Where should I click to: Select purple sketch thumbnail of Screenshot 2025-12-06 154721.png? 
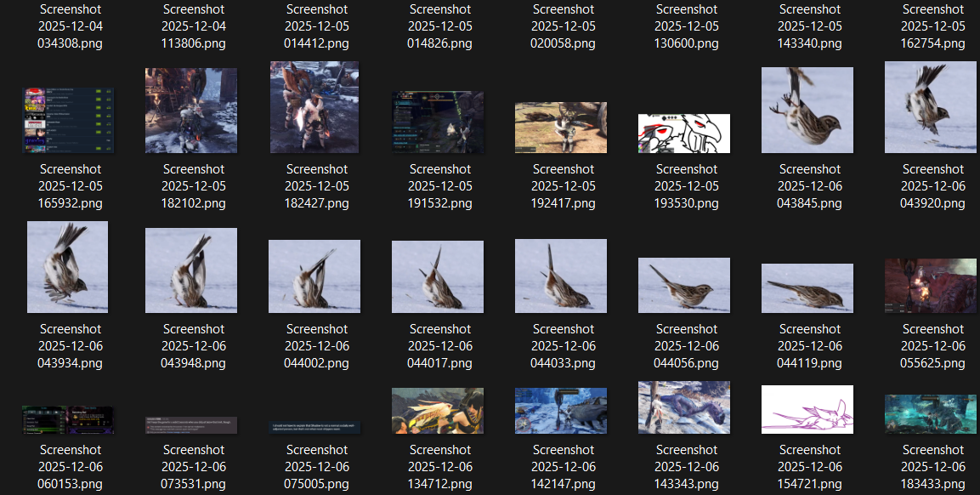click(807, 409)
